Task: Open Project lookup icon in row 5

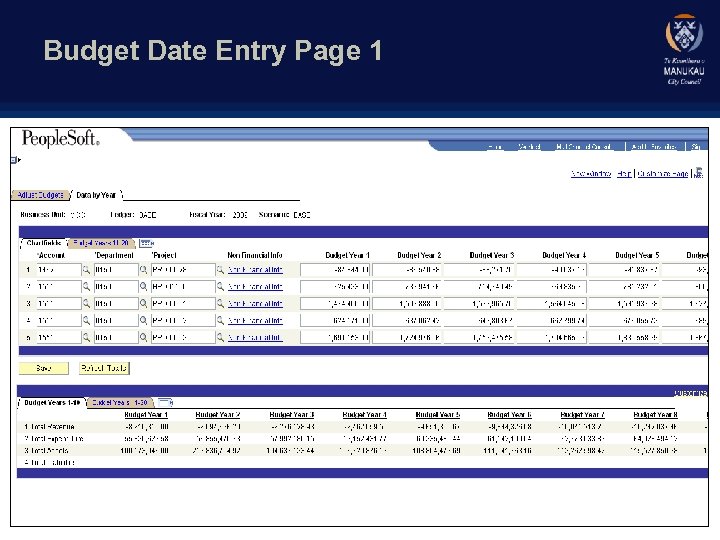Action: (220, 338)
